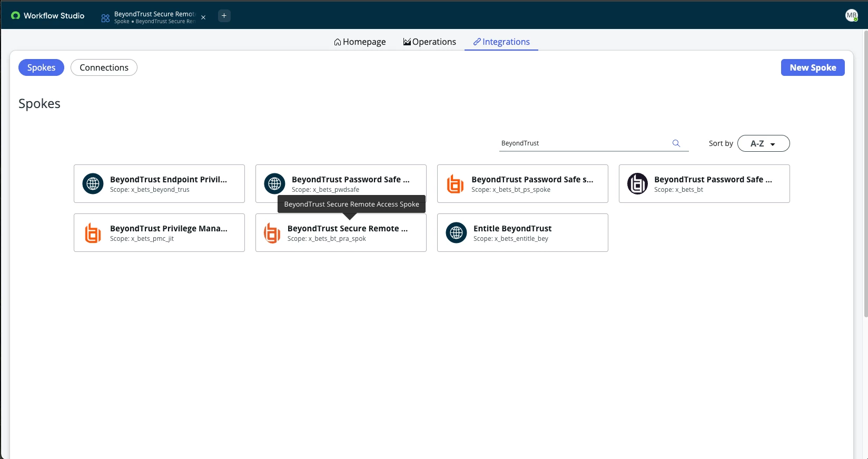Click the Scope: x_bets_beyond_trus text
Screen dimensions: 868x459
tap(150, 190)
